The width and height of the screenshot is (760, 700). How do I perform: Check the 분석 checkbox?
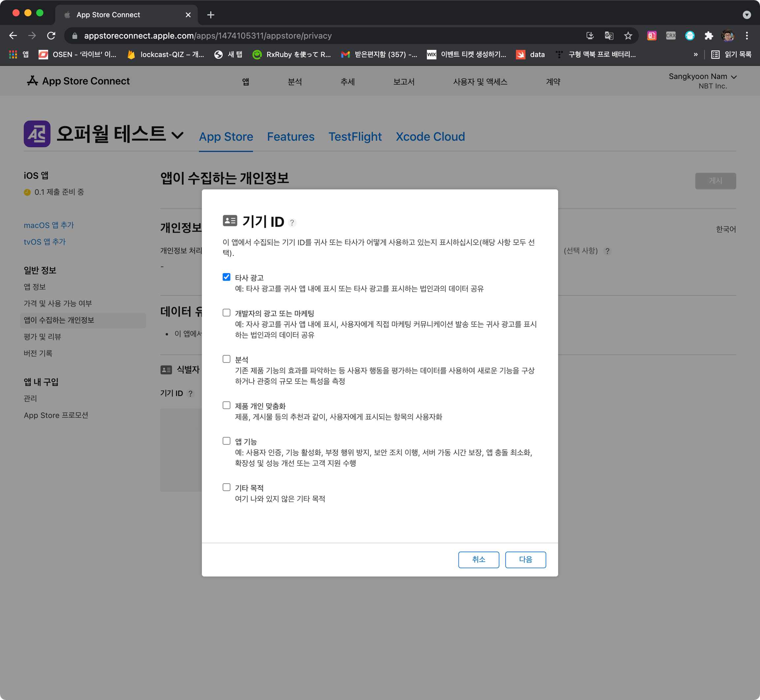tap(226, 359)
